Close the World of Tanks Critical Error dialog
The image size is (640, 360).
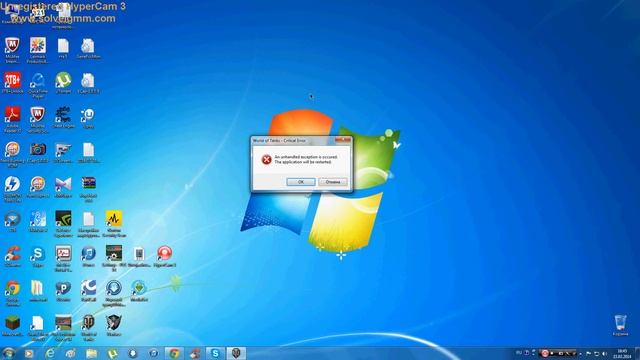coord(343,140)
